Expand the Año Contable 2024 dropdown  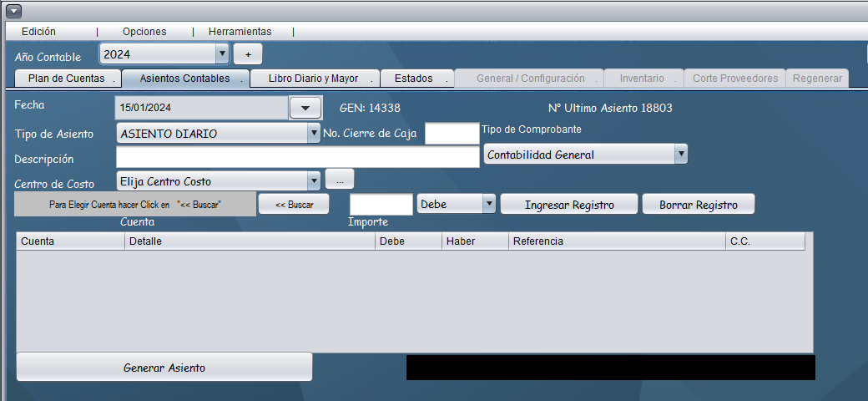point(222,54)
